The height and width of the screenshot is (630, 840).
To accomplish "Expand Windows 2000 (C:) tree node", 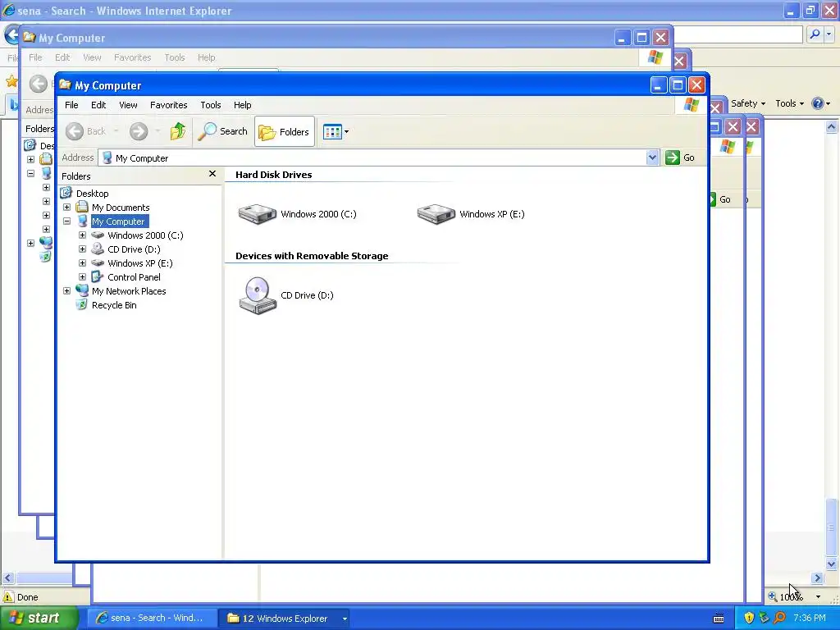I will point(83,235).
